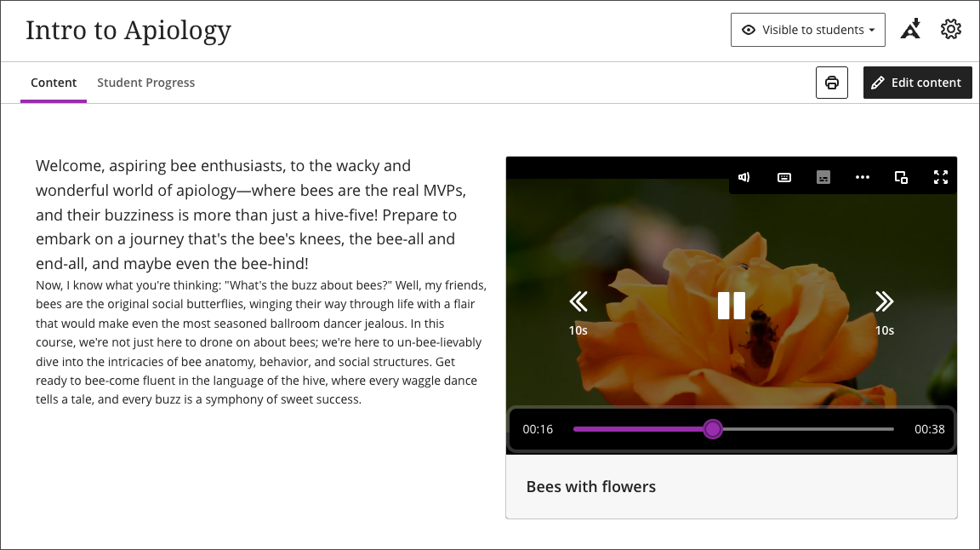Enable picture-in-picture mode for the video
The height and width of the screenshot is (550, 980).
coord(901,177)
